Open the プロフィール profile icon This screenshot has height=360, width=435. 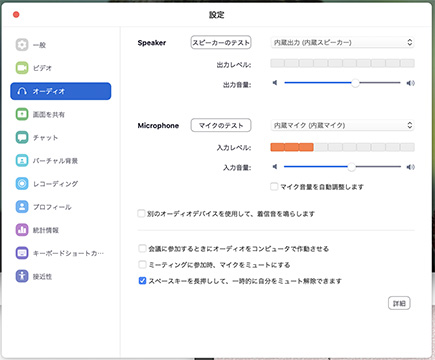point(22,207)
